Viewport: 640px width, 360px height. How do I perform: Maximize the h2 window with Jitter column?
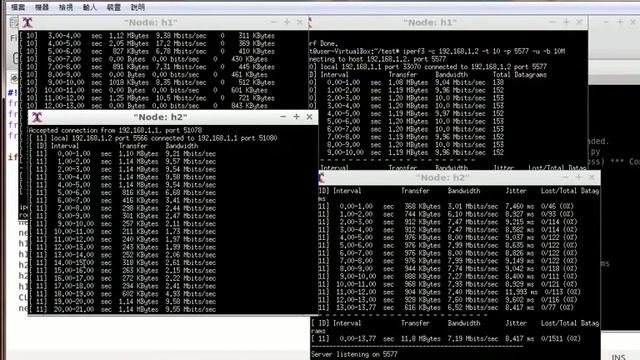point(579,177)
